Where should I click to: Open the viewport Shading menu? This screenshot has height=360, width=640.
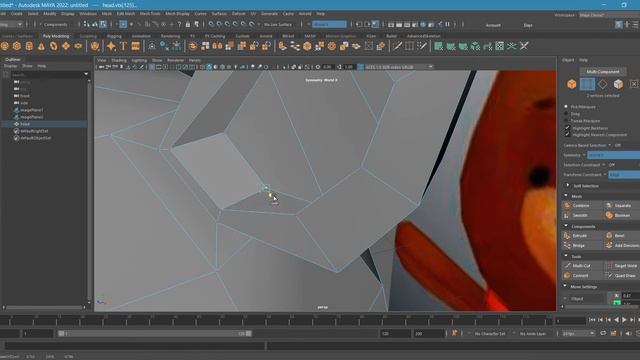[119, 60]
